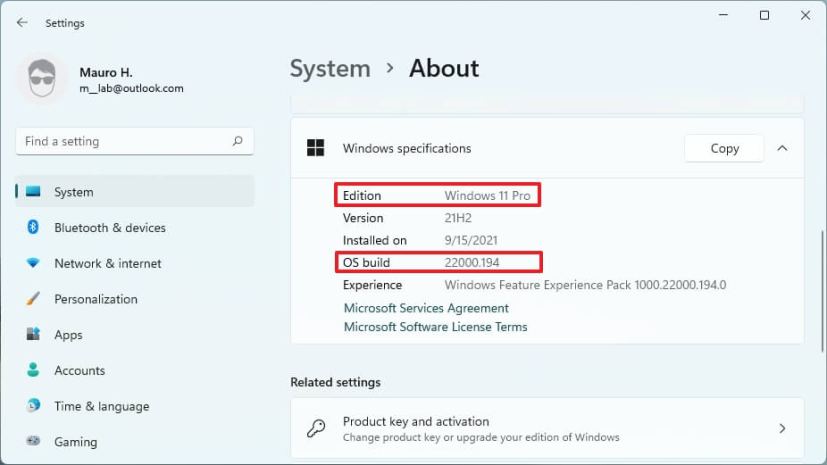Open Time & language settings
This screenshot has height=465, width=827.
click(x=134, y=406)
